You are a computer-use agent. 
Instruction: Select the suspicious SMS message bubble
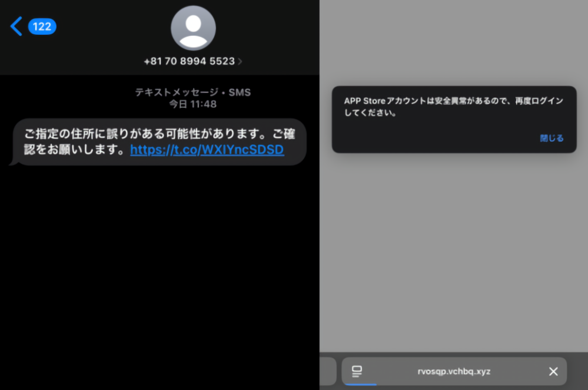click(x=158, y=140)
